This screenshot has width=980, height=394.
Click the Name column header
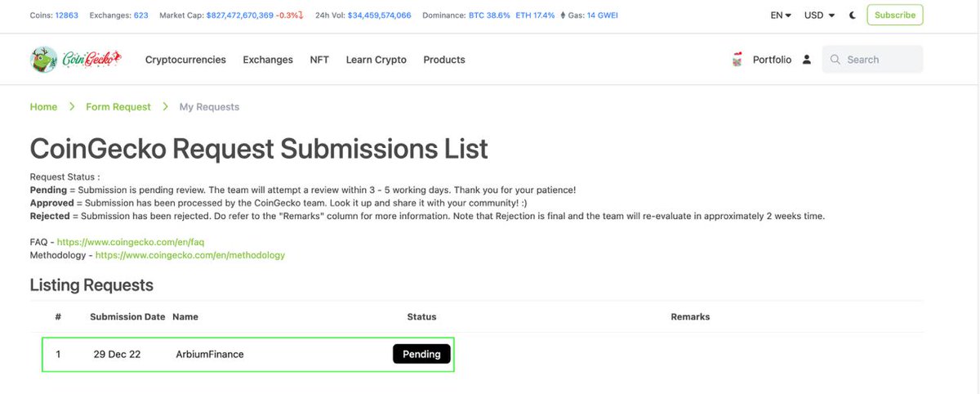(x=185, y=316)
